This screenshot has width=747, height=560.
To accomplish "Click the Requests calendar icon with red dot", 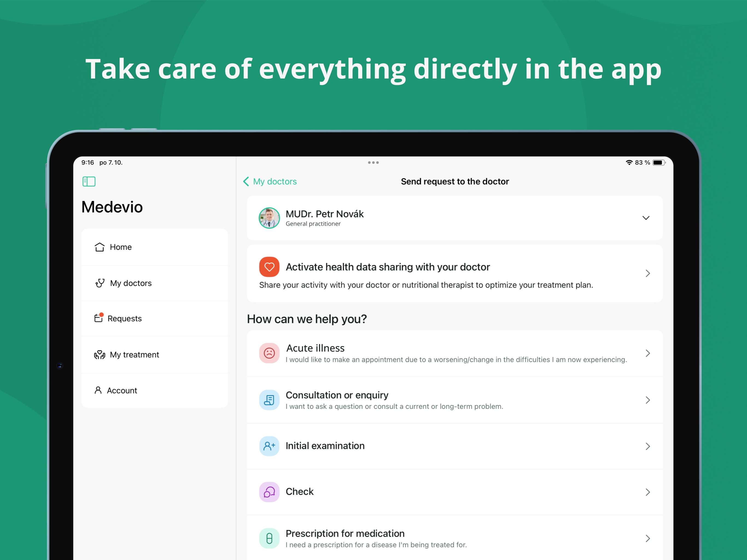I will (x=99, y=318).
